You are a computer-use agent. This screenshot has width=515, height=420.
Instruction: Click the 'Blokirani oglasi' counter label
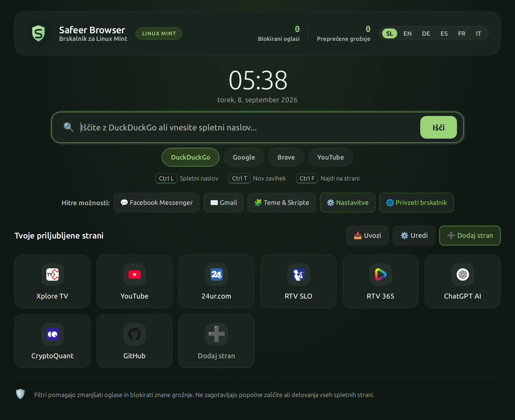[x=279, y=39]
